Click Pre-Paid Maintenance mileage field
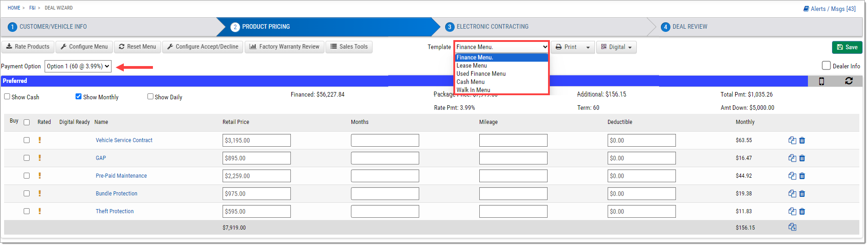868x246 pixels. (513, 176)
